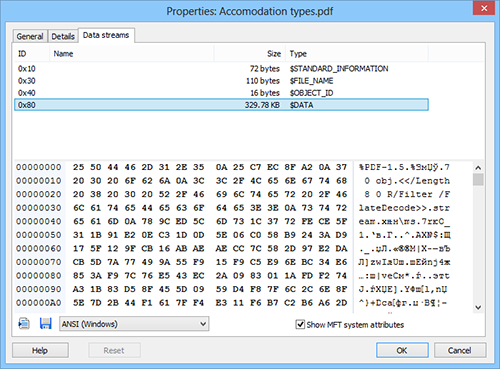The width and height of the screenshot is (500, 369).
Task: Click the 72 bytes size value
Action: click(265, 69)
